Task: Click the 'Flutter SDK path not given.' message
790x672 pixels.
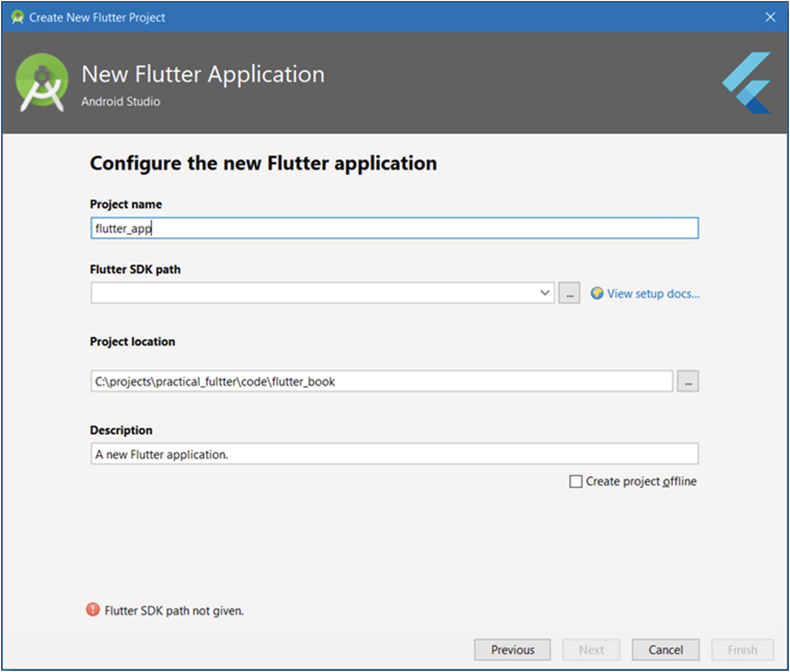Action: pyautogui.click(x=174, y=611)
